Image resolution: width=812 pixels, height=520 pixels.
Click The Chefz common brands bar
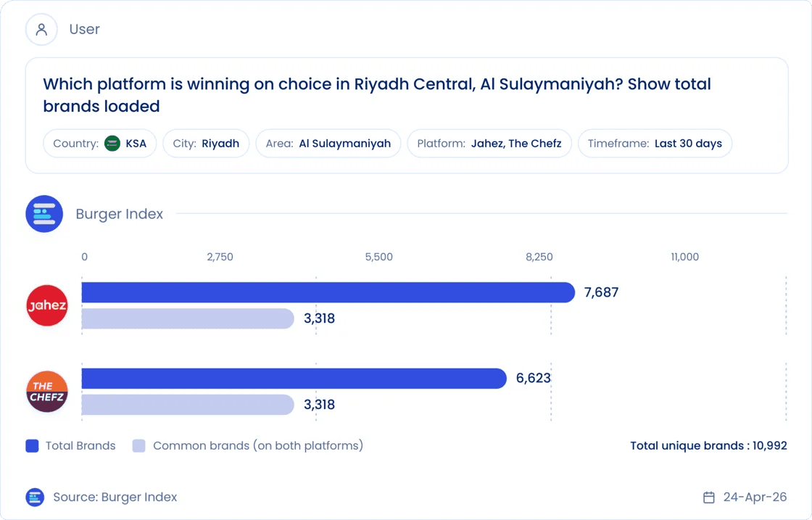coord(188,405)
